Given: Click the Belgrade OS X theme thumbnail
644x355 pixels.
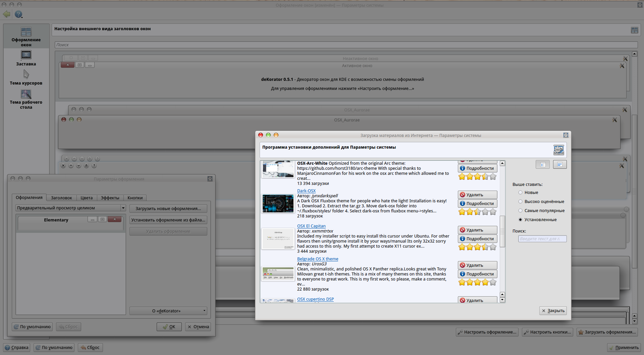Looking at the screenshot, I should point(278,274).
